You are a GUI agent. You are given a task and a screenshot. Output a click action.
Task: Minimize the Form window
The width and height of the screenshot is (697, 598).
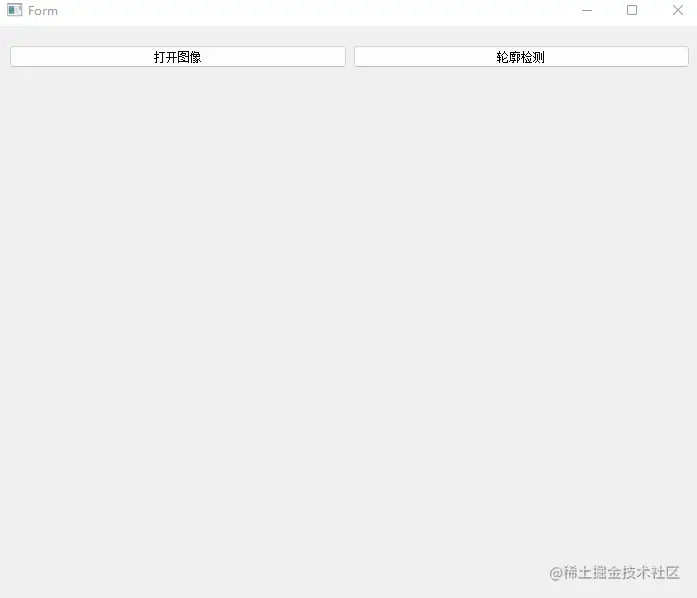coord(587,10)
